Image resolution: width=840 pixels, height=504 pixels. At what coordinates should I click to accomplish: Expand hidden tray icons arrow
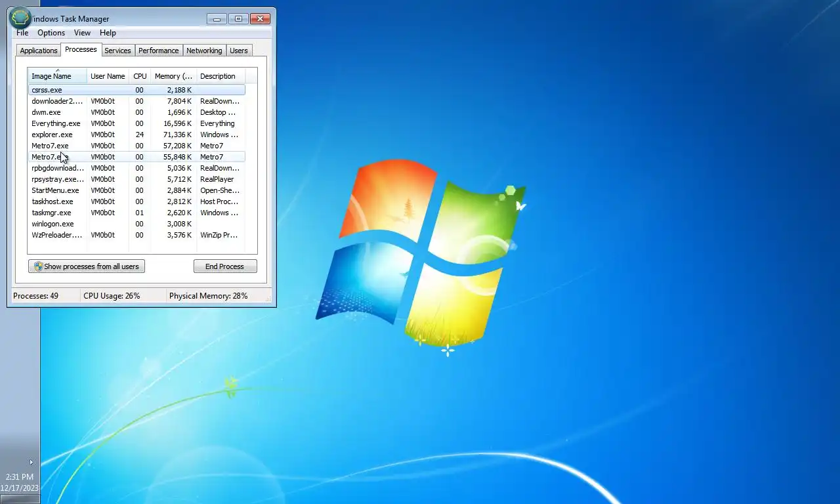coord(31,462)
